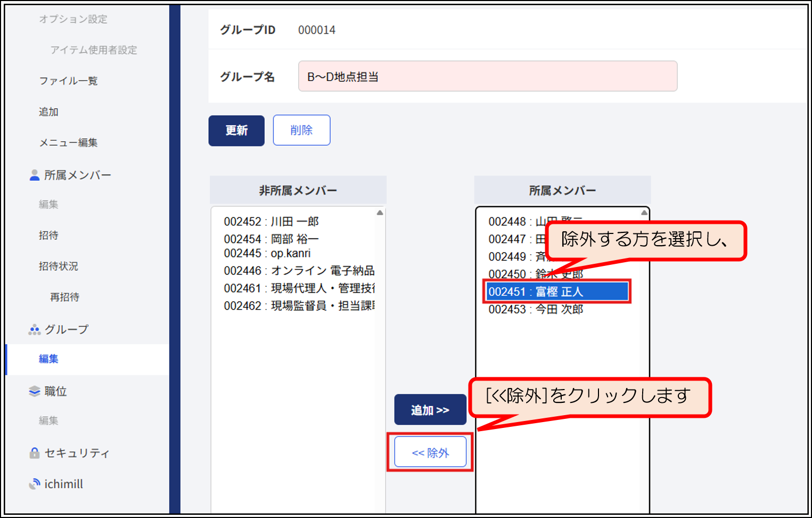812x518 pixels.
Task: Click グループ heading in sidebar
Action: tap(67, 329)
